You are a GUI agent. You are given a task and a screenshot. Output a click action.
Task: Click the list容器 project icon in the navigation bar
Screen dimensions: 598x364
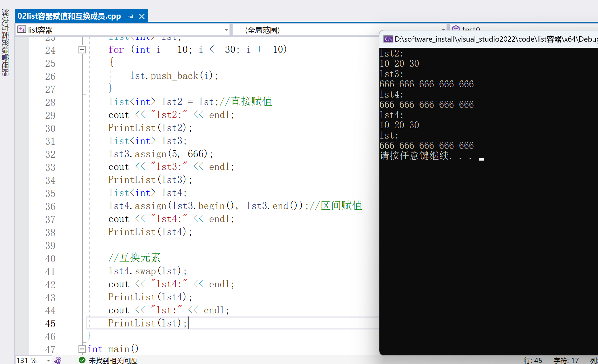point(21,30)
